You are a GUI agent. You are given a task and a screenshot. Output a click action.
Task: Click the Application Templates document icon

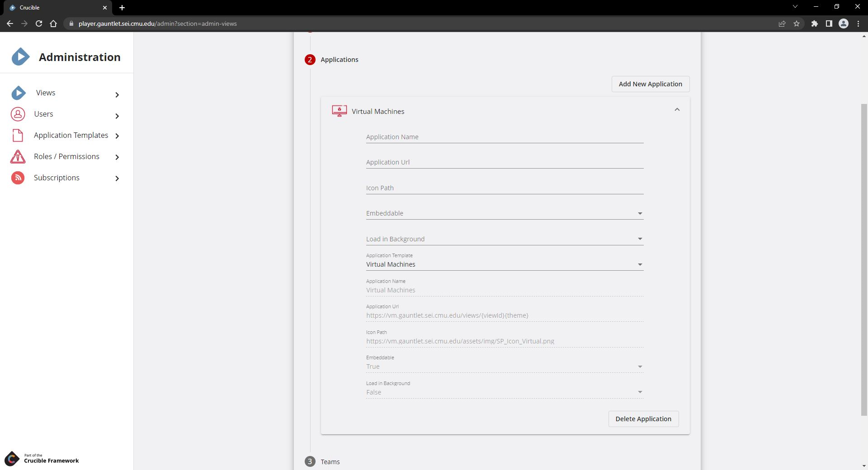(x=18, y=135)
